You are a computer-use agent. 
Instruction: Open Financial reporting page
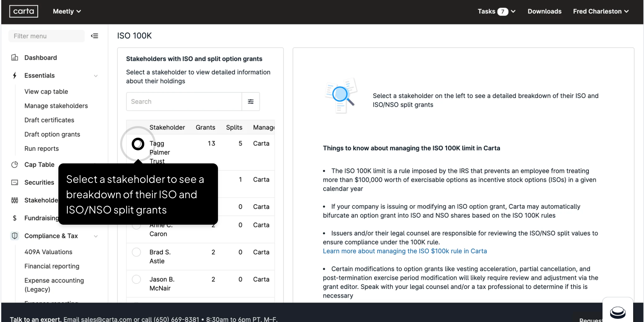pyautogui.click(x=52, y=266)
